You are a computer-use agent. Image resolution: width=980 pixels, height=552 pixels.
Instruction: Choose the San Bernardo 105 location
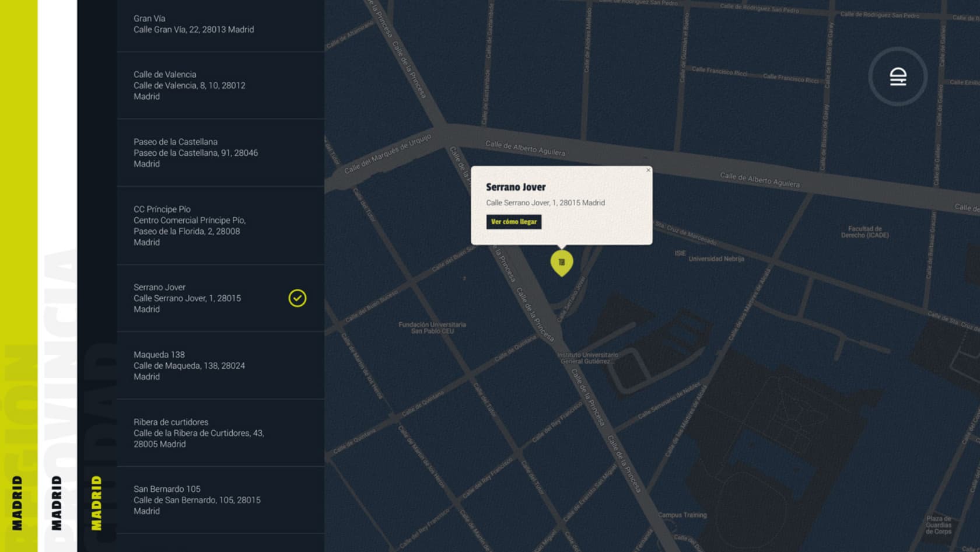click(220, 499)
